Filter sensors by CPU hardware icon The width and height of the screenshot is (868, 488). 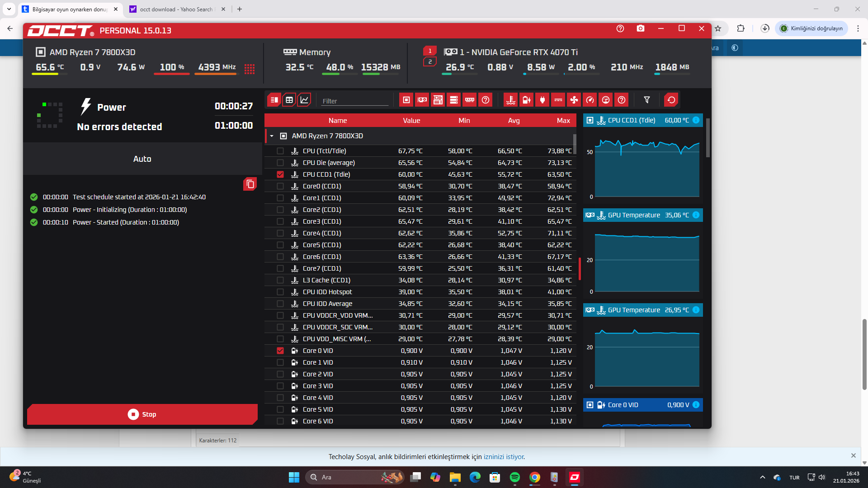pos(406,100)
